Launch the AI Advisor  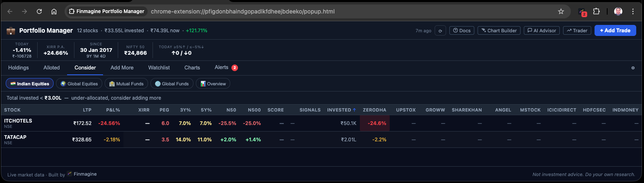[x=542, y=31]
